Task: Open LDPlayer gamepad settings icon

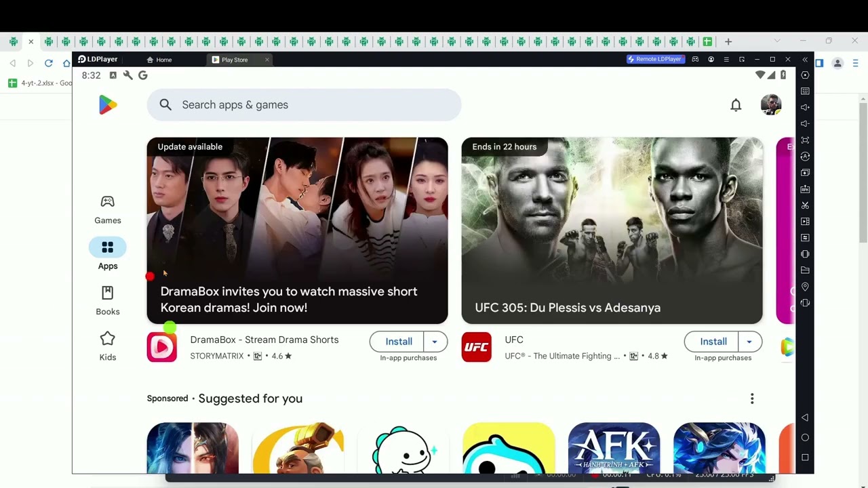Action: coord(695,60)
